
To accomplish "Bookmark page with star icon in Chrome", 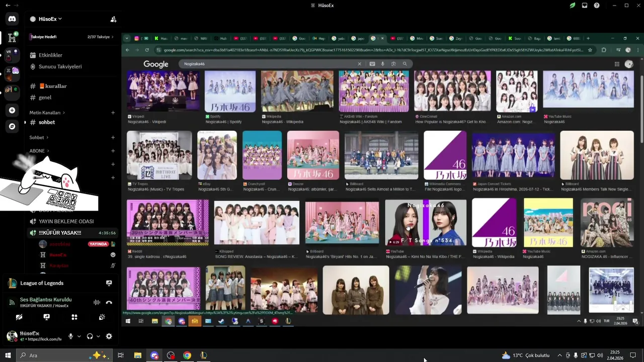I will (x=590, y=50).
